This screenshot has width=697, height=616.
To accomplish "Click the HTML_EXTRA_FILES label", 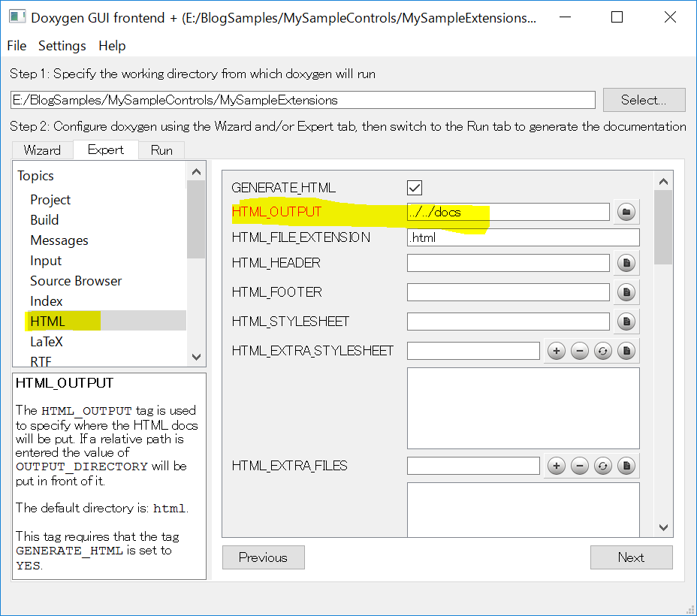I will point(289,466).
